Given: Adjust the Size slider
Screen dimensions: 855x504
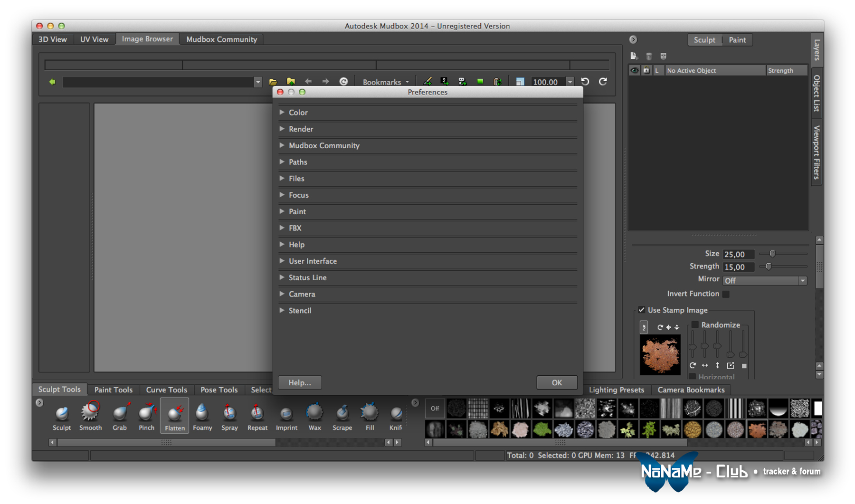Looking at the screenshot, I should (x=772, y=254).
